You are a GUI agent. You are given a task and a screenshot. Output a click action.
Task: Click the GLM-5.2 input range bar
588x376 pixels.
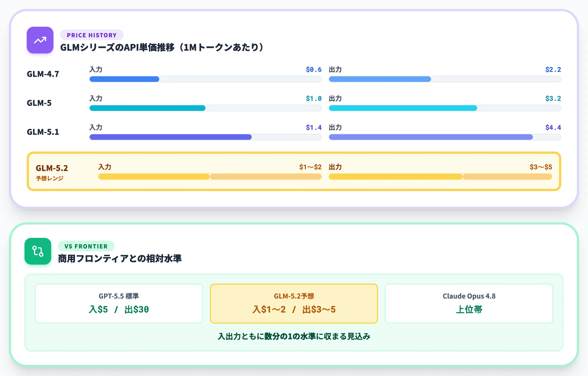coord(210,177)
